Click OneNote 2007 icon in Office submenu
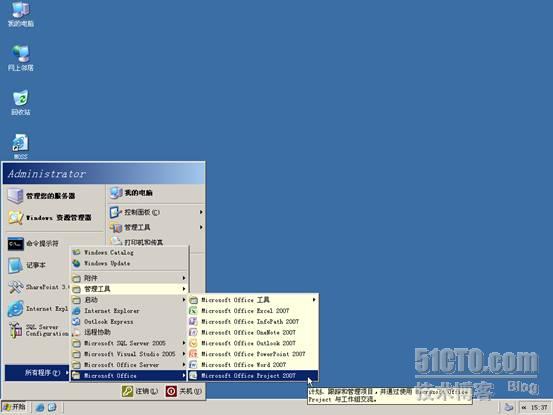The width and height of the screenshot is (553, 415). click(x=193, y=332)
